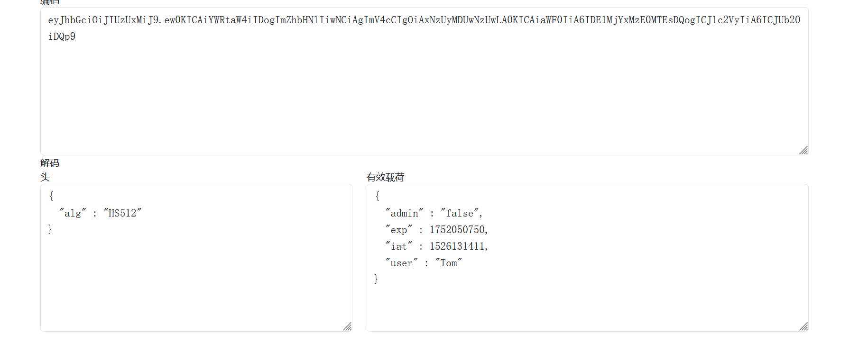Click the iat value 1526131411
The height and width of the screenshot is (343, 868).
(457, 246)
